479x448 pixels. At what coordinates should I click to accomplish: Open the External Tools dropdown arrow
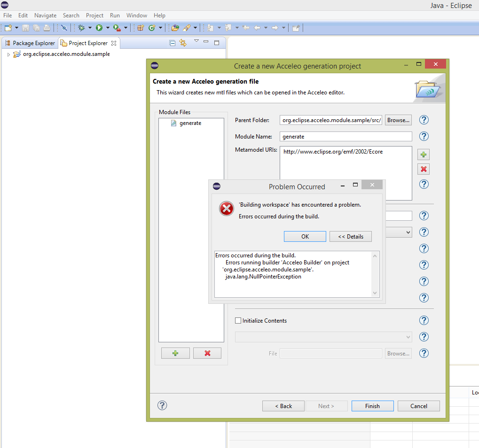point(126,28)
